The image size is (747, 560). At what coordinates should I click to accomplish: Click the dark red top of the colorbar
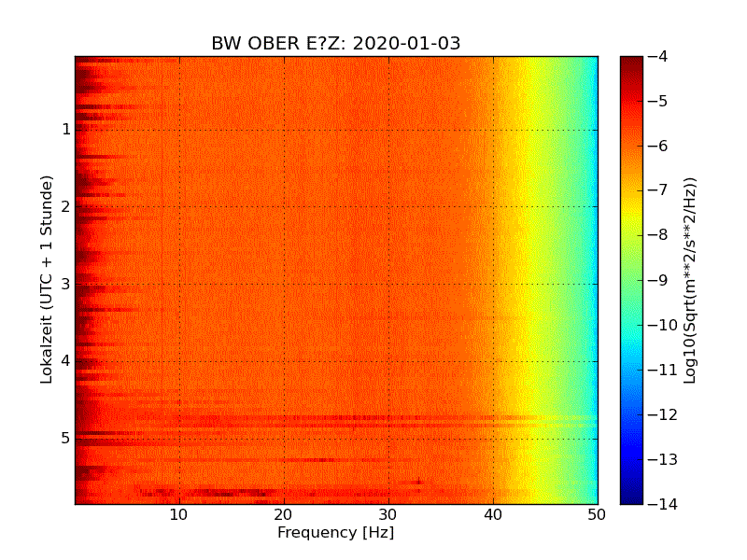point(632,64)
